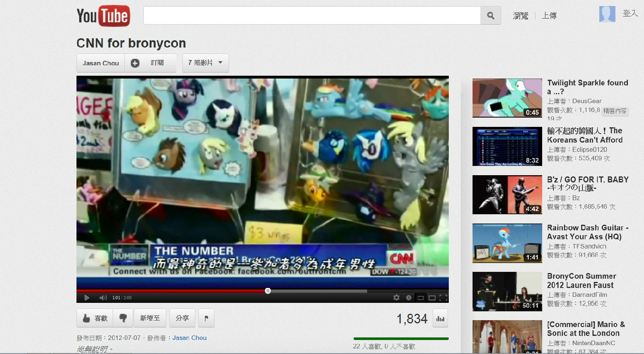Viewport: 644px width, 354px height.
Task: Switch to the large player size
Action: point(432,298)
